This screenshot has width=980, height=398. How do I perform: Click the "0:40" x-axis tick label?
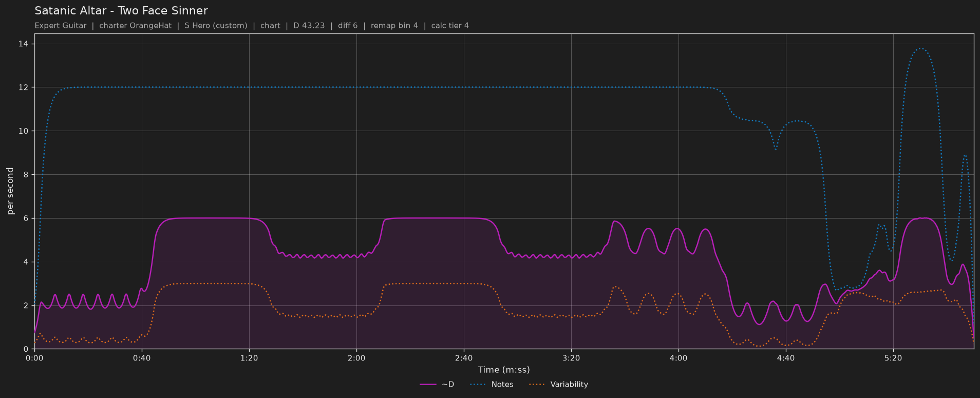(142, 358)
